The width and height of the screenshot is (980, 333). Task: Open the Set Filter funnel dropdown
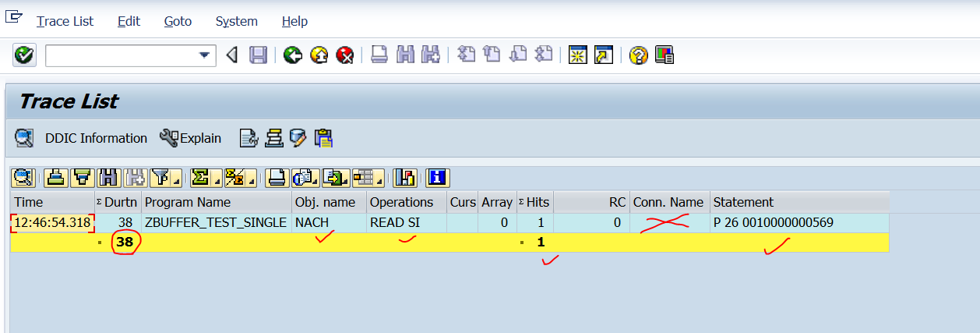tap(166, 178)
